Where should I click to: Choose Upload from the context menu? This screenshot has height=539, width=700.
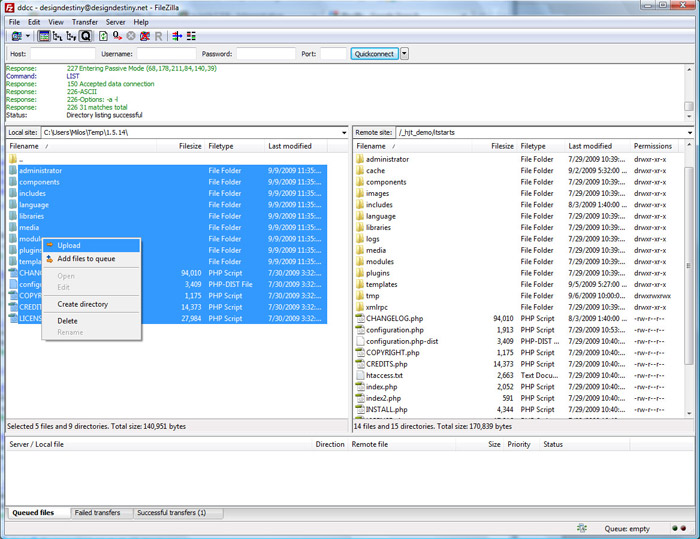[x=92, y=245]
